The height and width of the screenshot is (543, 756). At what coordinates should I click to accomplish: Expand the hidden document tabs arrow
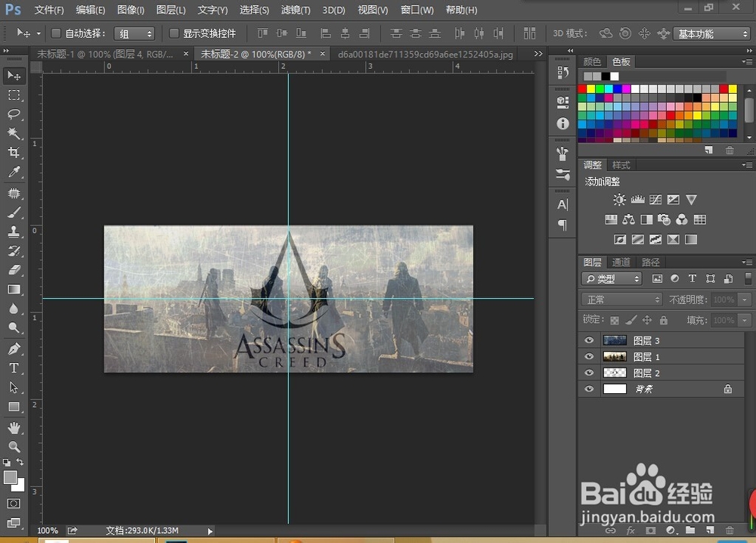(x=538, y=54)
